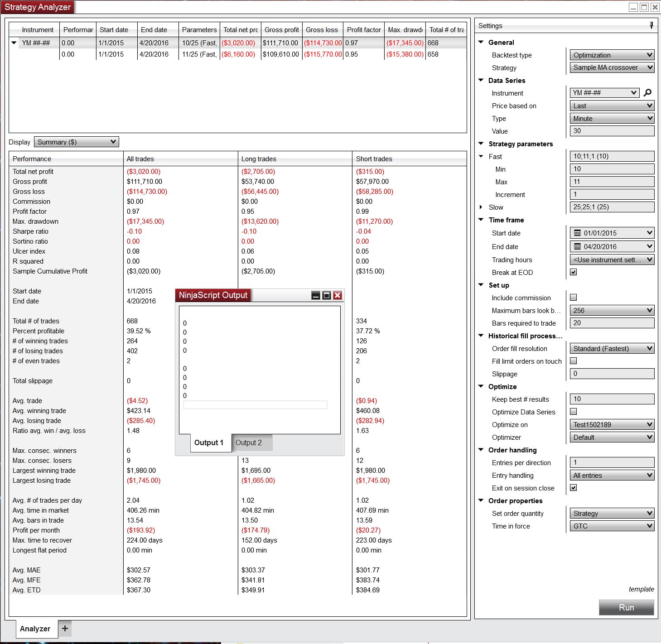Minimize the NinjaScript Output window
The width and height of the screenshot is (661, 644).
coord(316,296)
